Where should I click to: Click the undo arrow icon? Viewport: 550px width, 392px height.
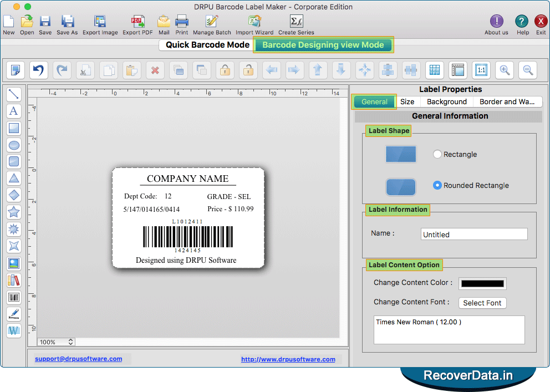pos(38,70)
